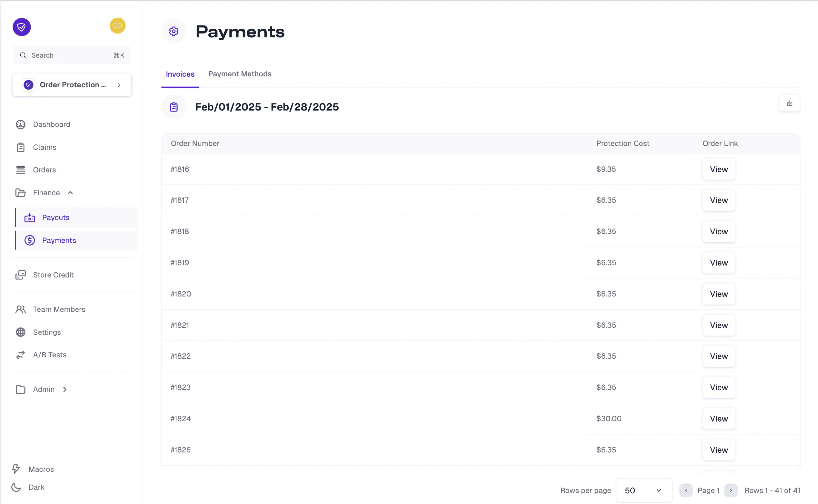The image size is (818, 504).
Task: Select the Invoices tab
Action: 180,74
